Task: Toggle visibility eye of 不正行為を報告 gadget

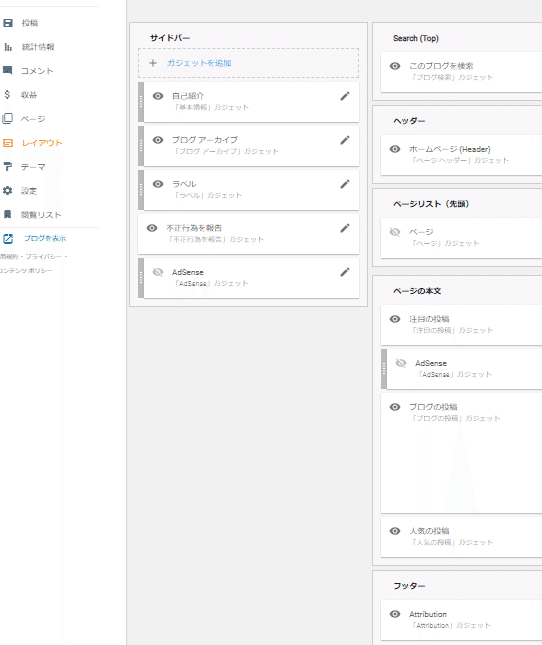Action: [152, 228]
